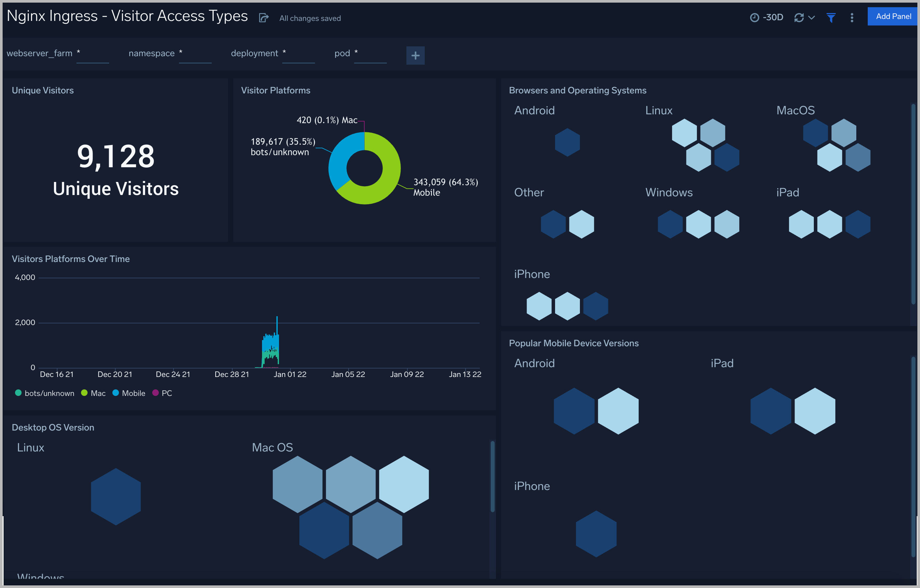
Task: Add a filter with the plus icon
Action: point(415,56)
